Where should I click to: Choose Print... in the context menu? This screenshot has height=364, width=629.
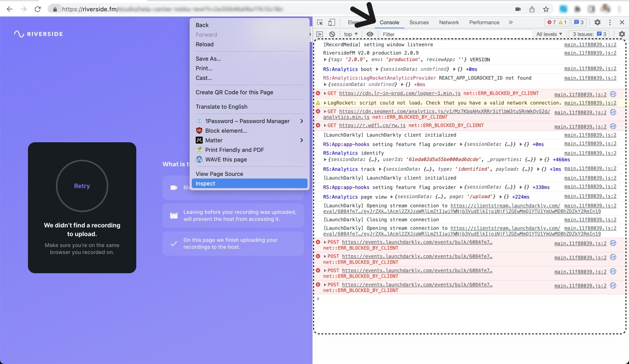[249, 68]
